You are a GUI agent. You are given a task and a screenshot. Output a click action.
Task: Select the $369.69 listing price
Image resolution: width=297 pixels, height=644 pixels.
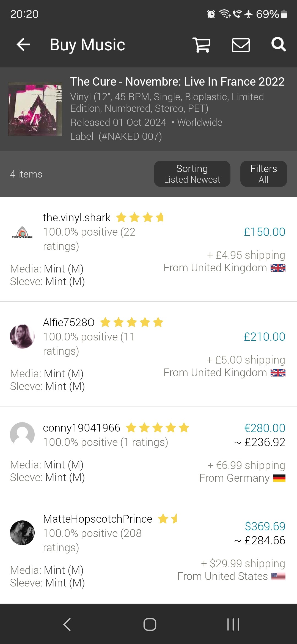coord(265,526)
